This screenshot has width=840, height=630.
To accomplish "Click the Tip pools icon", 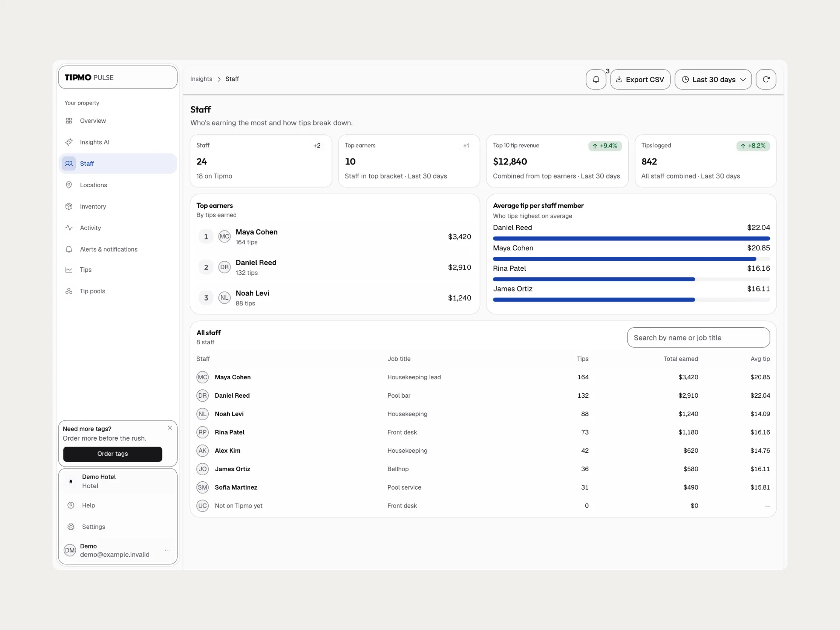I will (69, 291).
